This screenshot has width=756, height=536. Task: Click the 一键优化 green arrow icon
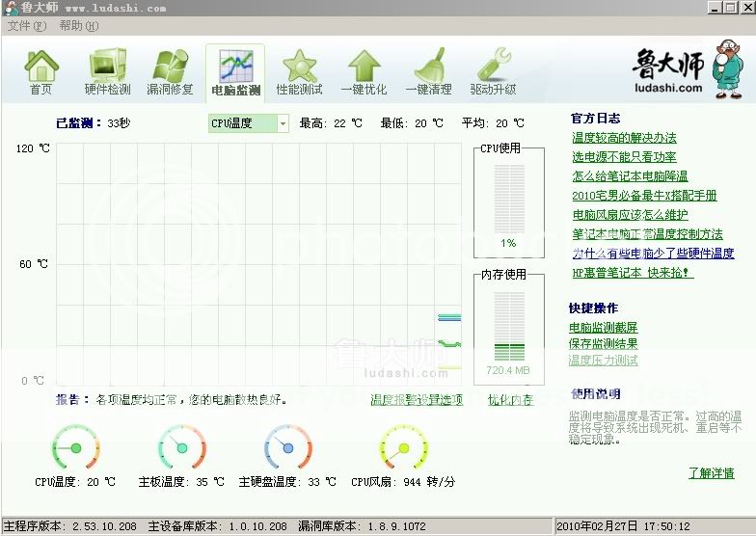pyautogui.click(x=364, y=67)
